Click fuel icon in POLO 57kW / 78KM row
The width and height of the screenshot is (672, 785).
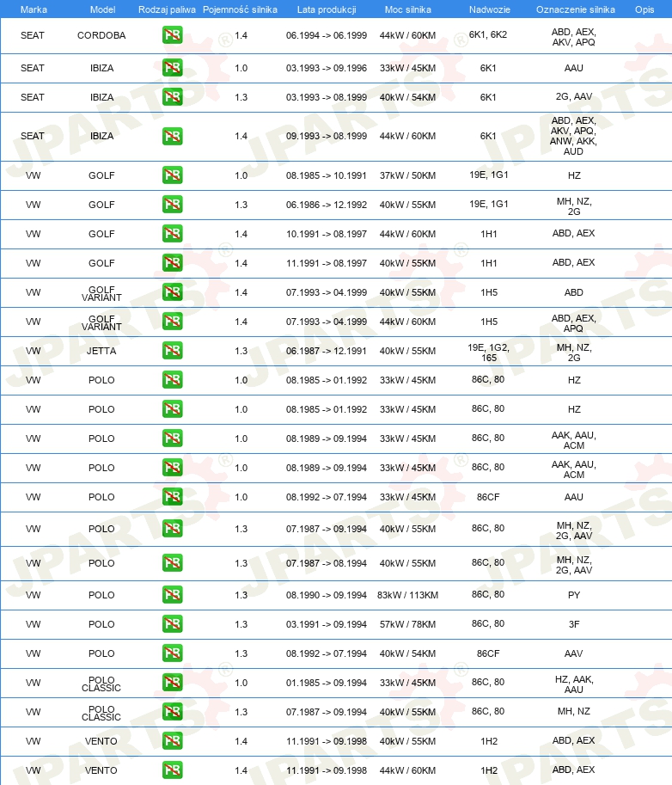click(x=172, y=624)
